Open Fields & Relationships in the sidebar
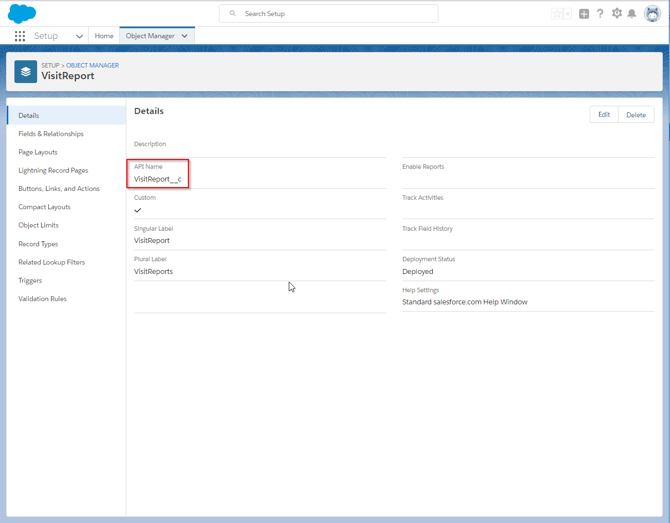Viewport: 670px width, 523px height. (51, 134)
